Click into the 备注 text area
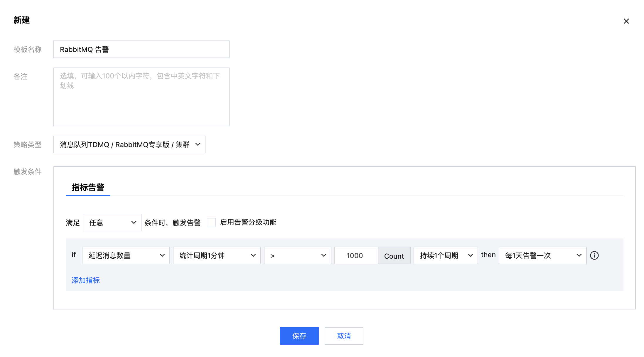The height and width of the screenshot is (357, 644). click(x=141, y=97)
